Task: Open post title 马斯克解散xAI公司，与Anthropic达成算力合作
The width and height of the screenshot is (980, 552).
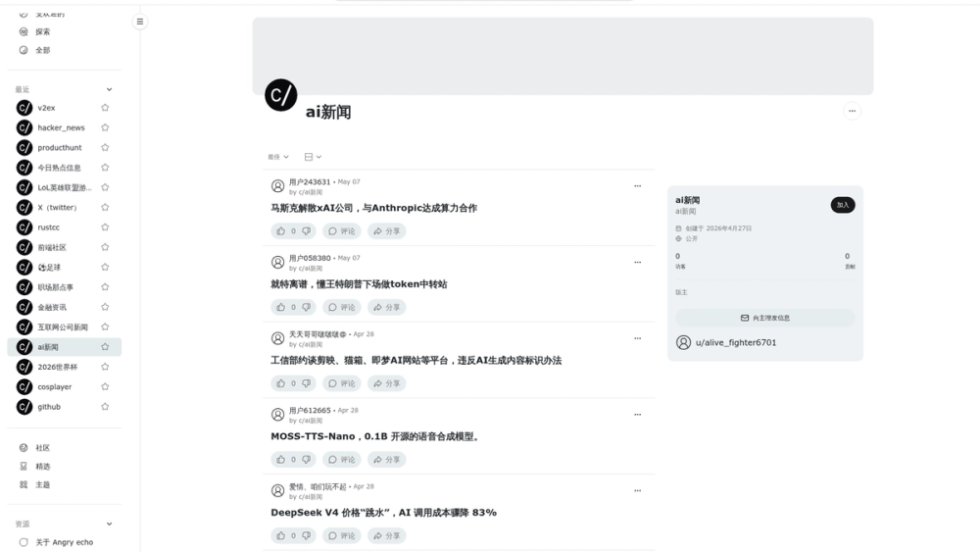Action: click(x=373, y=208)
